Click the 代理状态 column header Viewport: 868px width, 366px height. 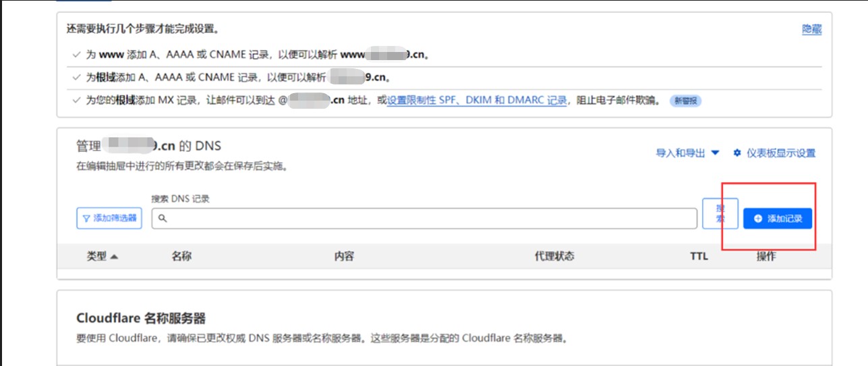(x=554, y=256)
